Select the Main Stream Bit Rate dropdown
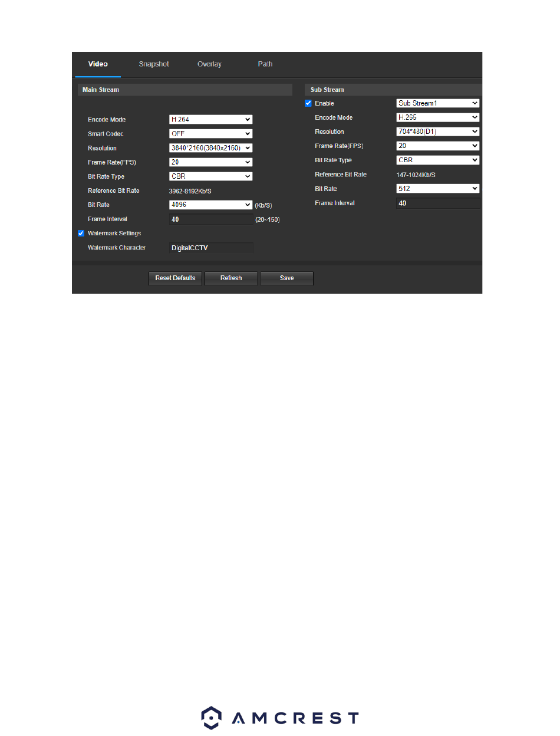Image resolution: width=560 pixels, height=736 pixels. click(210, 205)
